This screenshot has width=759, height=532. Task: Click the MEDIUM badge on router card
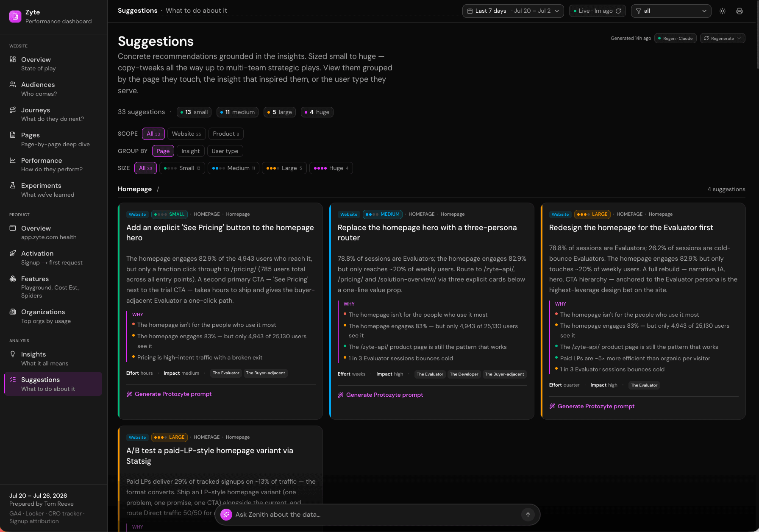pyautogui.click(x=382, y=214)
